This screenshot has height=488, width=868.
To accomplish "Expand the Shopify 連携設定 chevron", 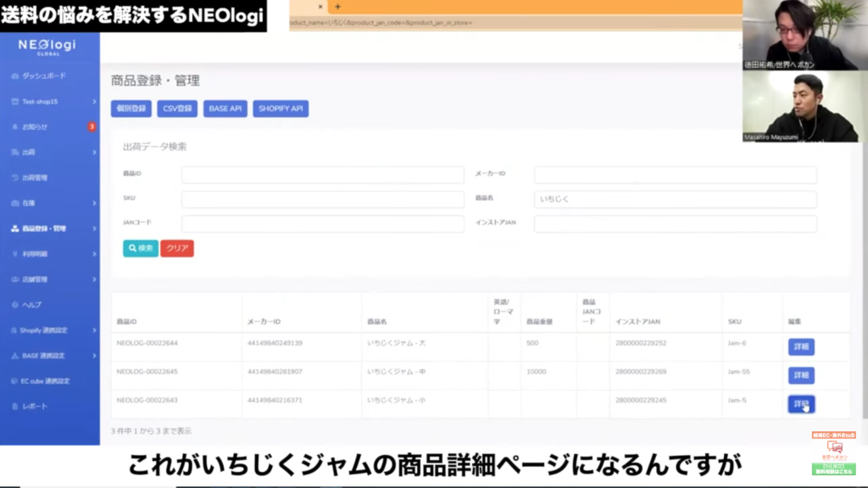I will tap(94, 330).
